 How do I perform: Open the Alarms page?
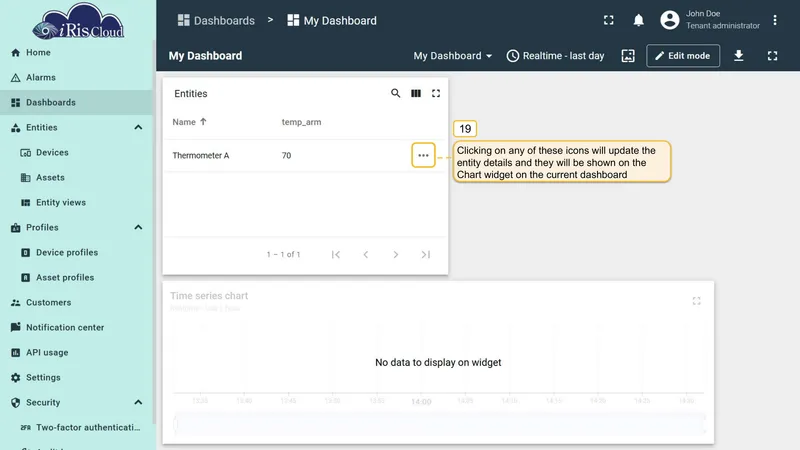(x=77, y=78)
